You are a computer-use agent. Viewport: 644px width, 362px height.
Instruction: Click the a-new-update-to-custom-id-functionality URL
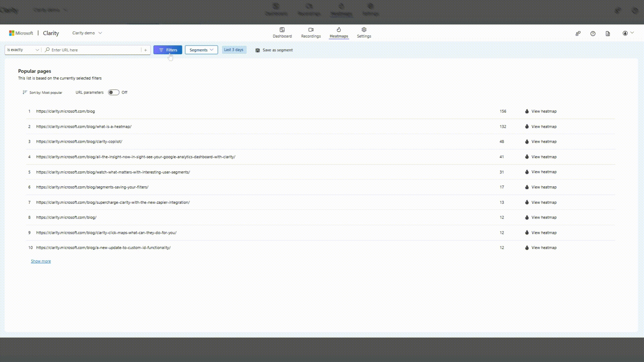(103, 248)
